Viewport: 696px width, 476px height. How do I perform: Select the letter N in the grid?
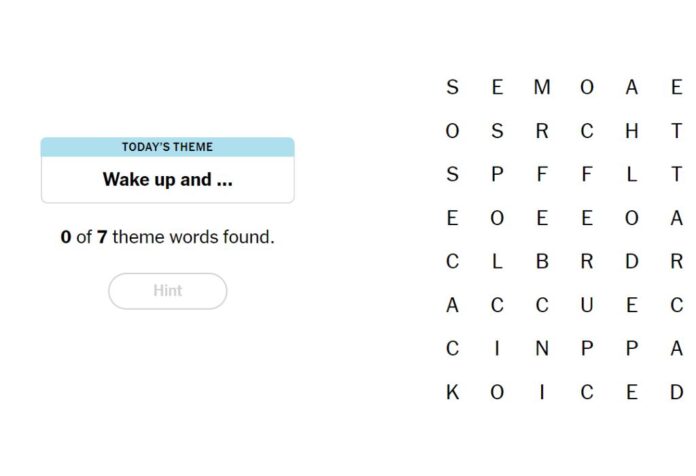[x=542, y=349]
